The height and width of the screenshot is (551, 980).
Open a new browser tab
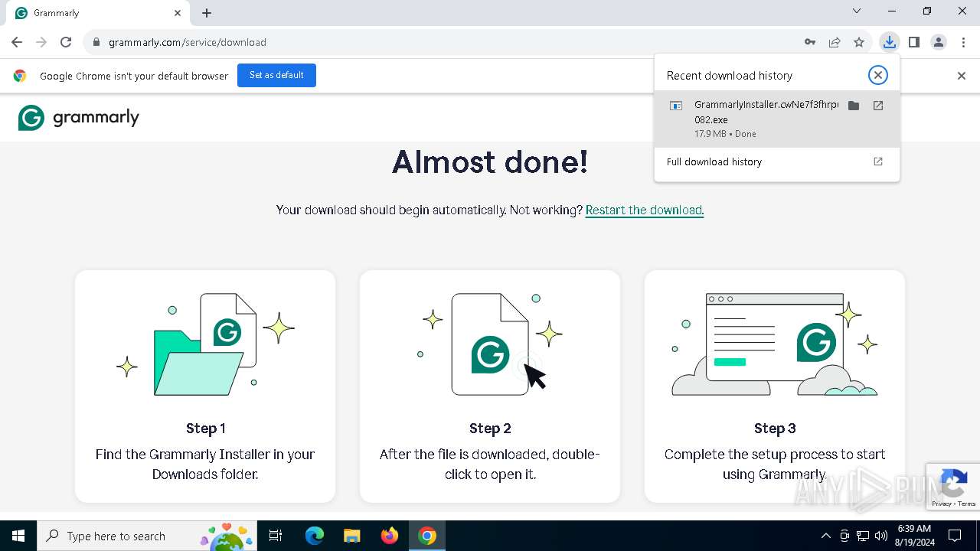(207, 13)
